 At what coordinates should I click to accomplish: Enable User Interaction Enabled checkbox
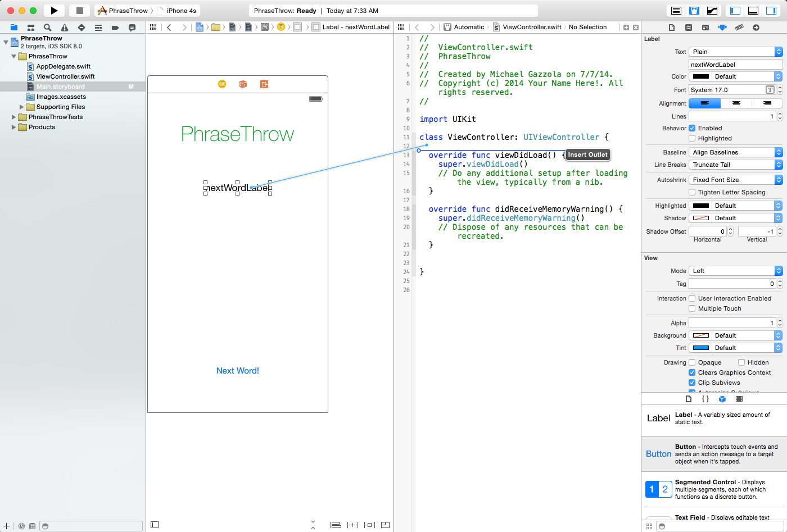pos(692,298)
